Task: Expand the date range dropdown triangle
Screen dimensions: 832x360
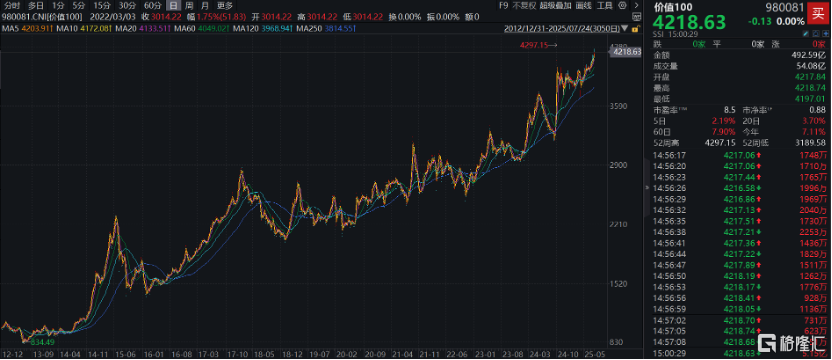Action: [x=624, y=28]
